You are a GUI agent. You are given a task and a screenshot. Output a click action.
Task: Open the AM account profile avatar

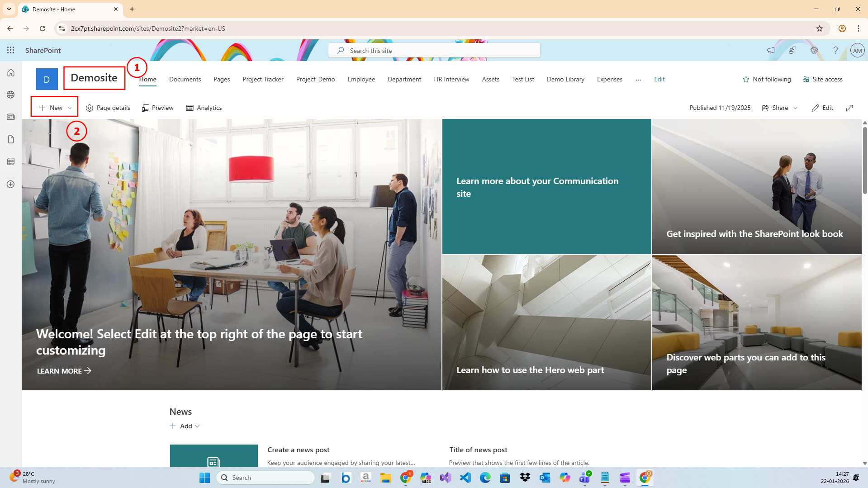tap(857, 50)
